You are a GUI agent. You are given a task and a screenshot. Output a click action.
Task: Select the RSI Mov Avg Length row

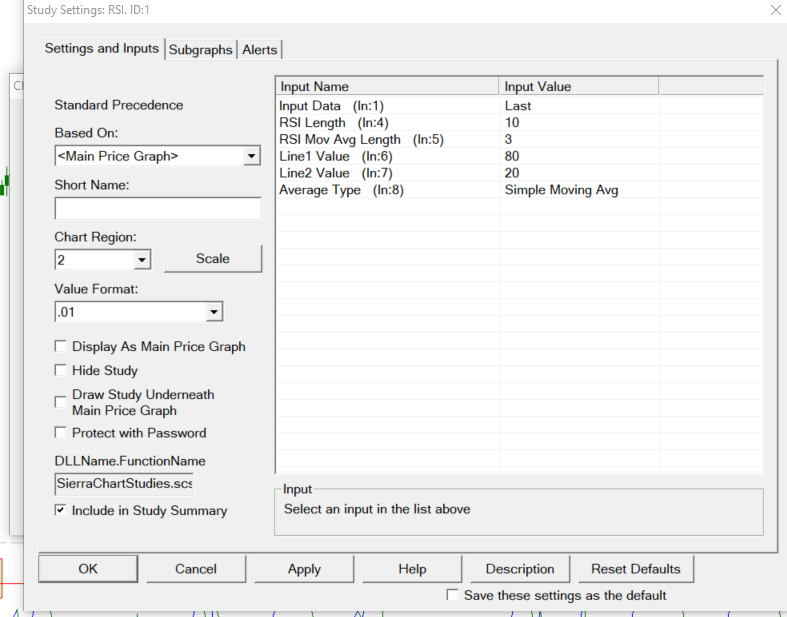(x=519, y=139)
